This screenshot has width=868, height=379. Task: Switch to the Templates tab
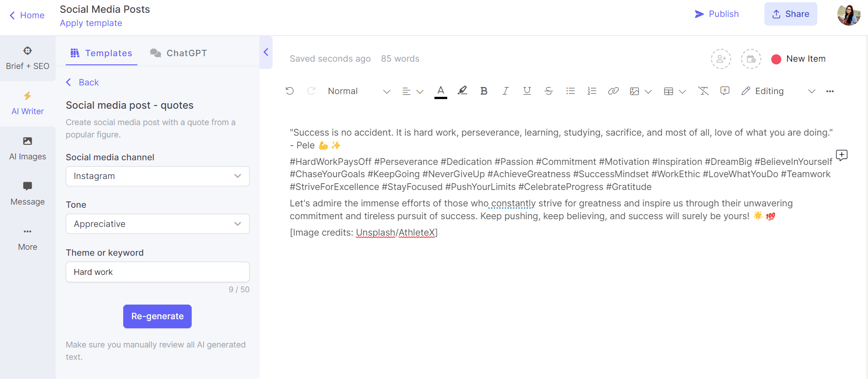[x=101, y=53]
